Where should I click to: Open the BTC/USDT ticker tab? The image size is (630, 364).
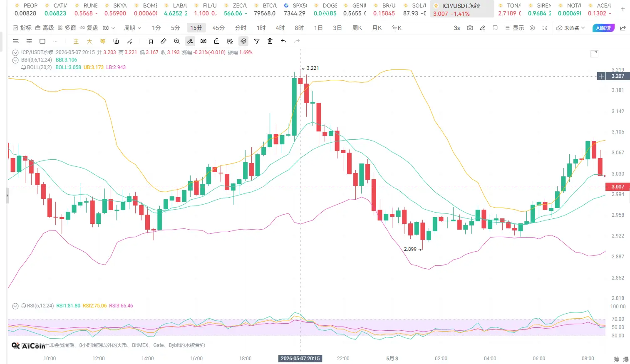265,9
